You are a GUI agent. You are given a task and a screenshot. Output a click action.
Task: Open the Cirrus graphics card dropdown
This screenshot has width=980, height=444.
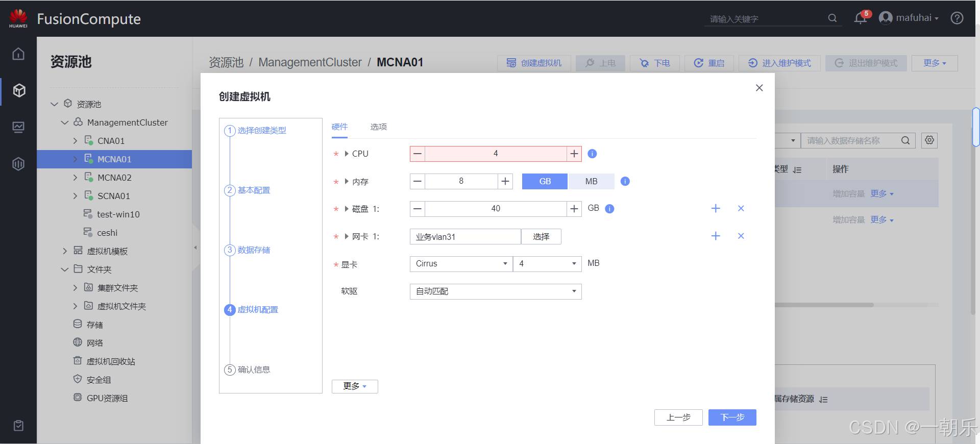(x=461, y=264)
